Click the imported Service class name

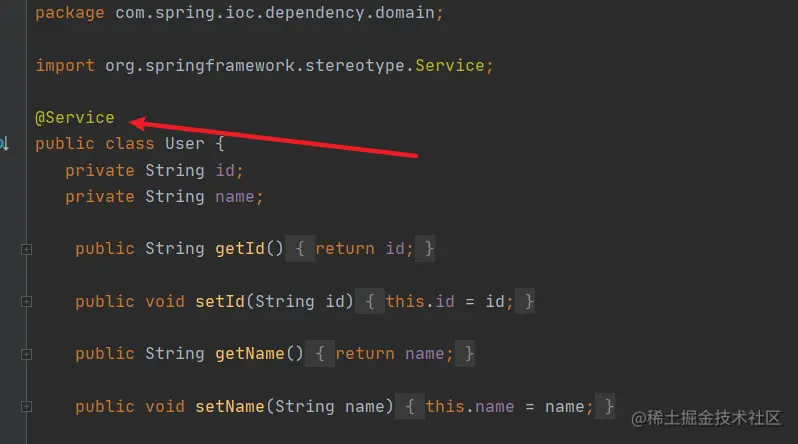pos(449,66)
